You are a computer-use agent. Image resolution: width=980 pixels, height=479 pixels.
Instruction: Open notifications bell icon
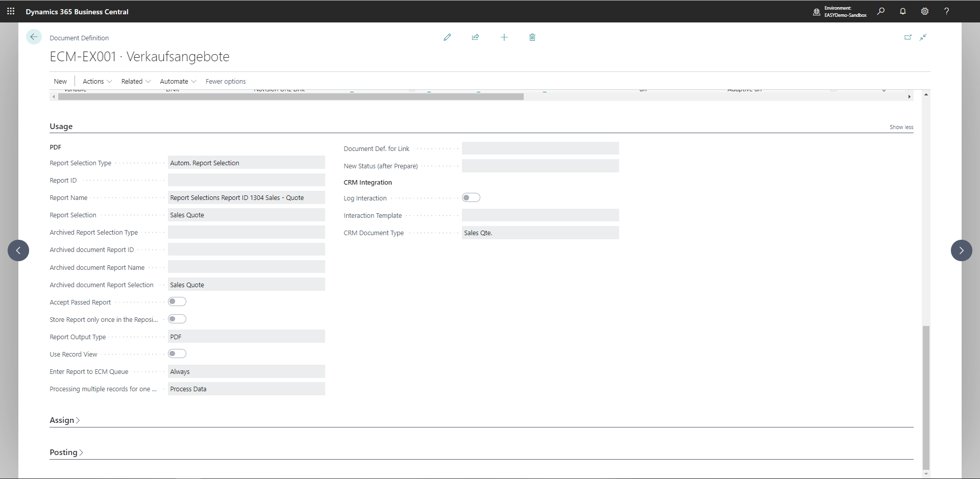click(x=902, y=11)
